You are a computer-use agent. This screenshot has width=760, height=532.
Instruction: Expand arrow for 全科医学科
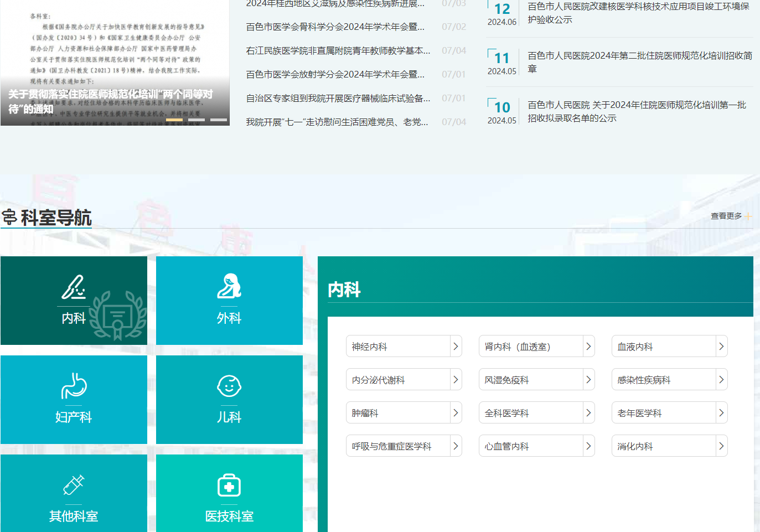pyautogui.click(x=588, y=413)
